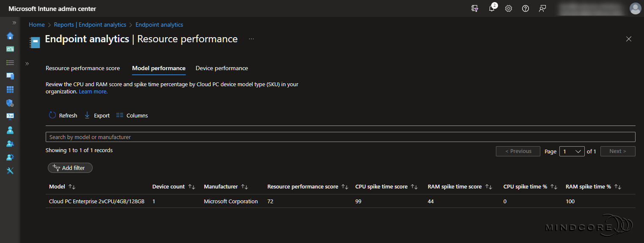Open the notifications bell
The image size is (644, 243).
click(x=492, y=8)
